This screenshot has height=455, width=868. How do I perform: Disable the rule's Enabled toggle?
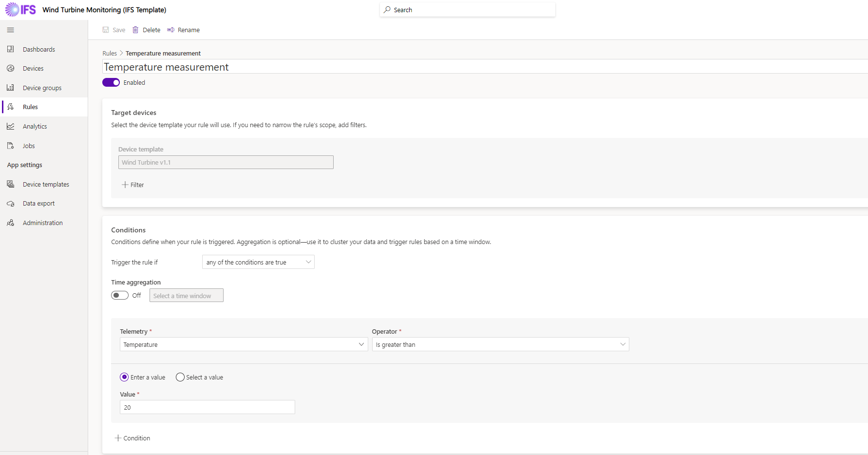(111, 82)
